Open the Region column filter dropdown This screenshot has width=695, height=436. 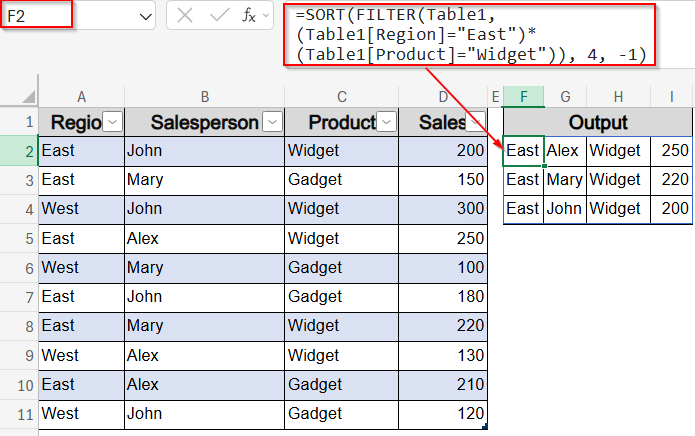point(113,122)
